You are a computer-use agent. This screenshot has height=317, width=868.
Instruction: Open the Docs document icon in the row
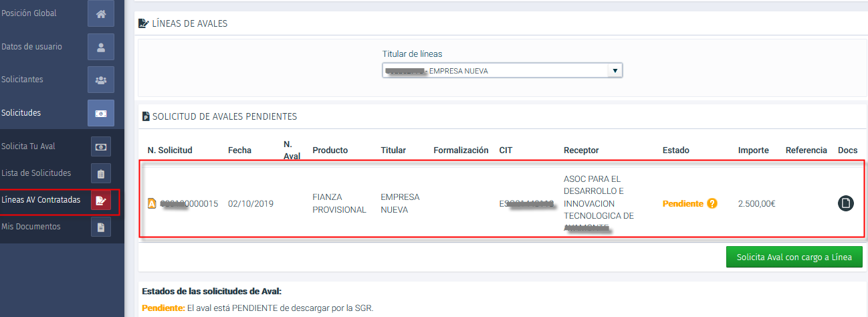(x=846, y=203)
